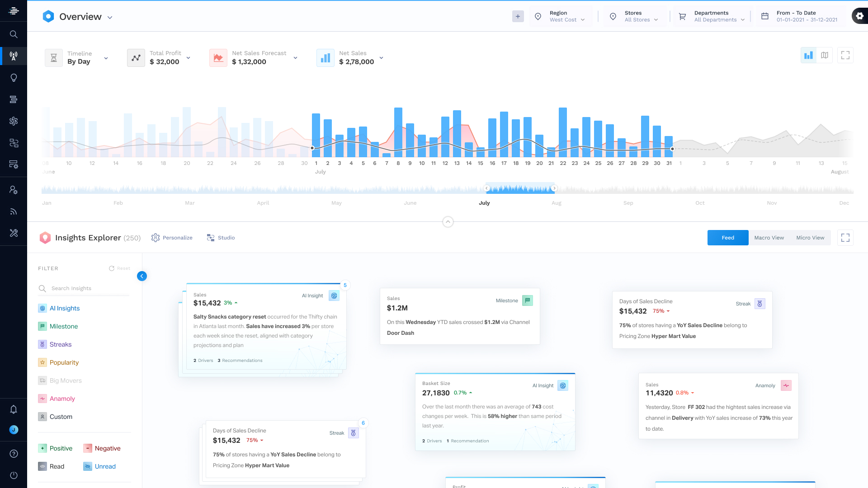Image resolution: width=868 pixels, height=488 pixels.
Task: Click the power icon in sidebar
Action: (x=14, y=475)
